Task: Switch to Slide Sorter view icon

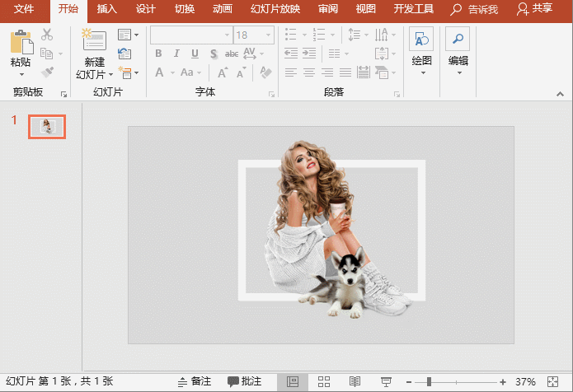Action: [x=324, y=381]
